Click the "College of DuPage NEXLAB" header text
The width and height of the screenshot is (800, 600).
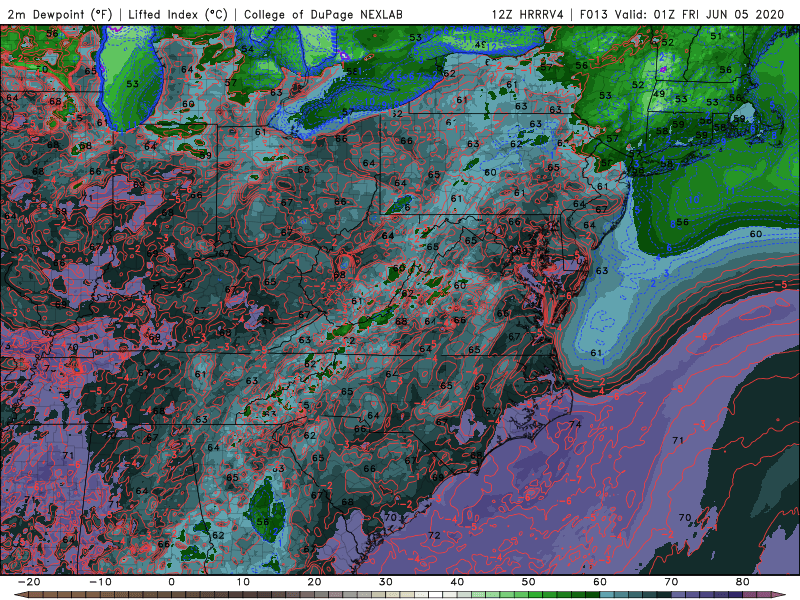pyautogui.click(x=323, y=14)
